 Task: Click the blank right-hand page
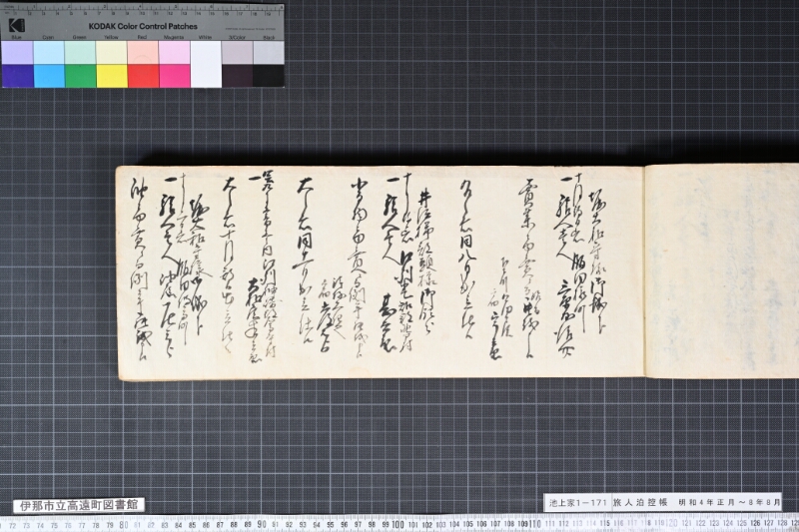[721, 270]
